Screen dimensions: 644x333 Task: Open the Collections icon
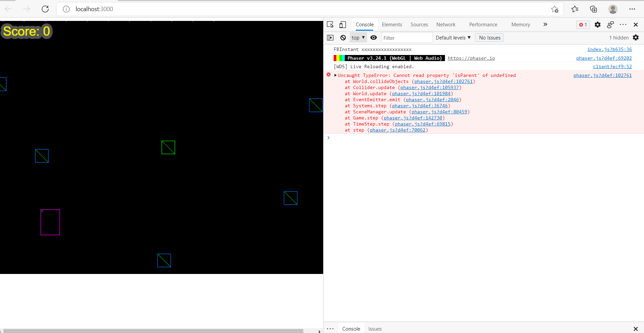tap(593, 9)
